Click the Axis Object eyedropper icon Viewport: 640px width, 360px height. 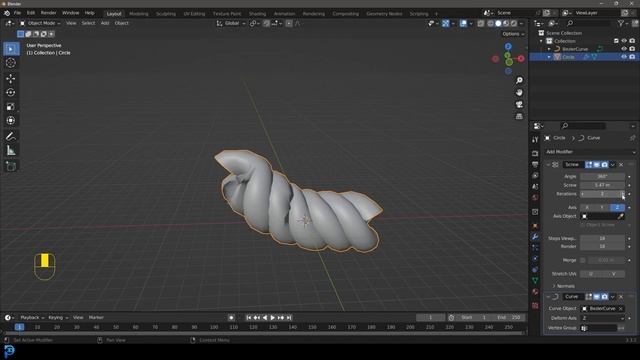click(x=620, y=216)
